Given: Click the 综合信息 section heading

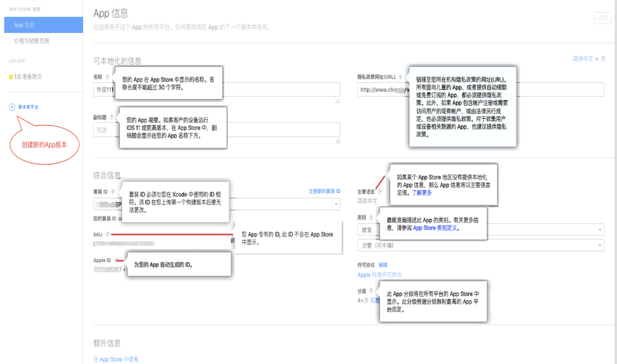Looking at the screenshot, I should click(x=107, y=175).
